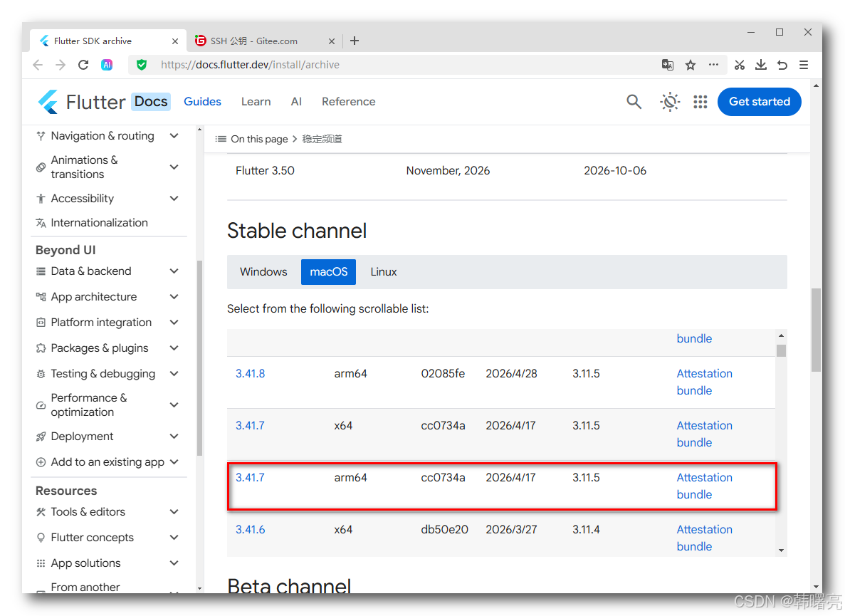Open the Guides menu item
Viewport: 845px width, 616px height.
[x=203, y=101]
